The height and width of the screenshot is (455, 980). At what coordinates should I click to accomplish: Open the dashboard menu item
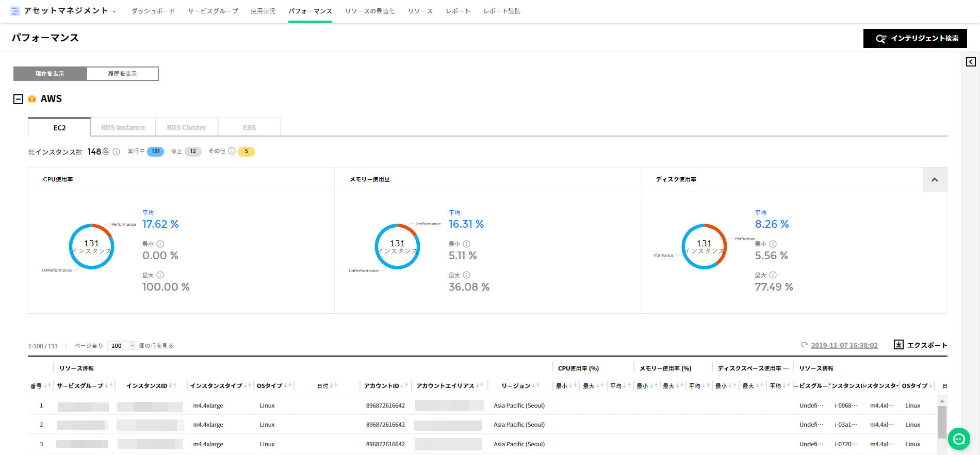(x=153, y=11)
